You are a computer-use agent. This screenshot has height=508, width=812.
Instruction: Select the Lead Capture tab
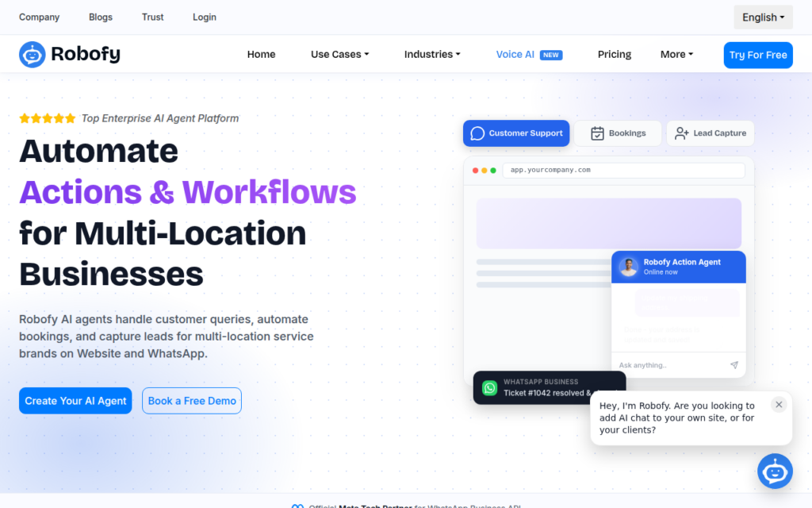click(710, 133)
